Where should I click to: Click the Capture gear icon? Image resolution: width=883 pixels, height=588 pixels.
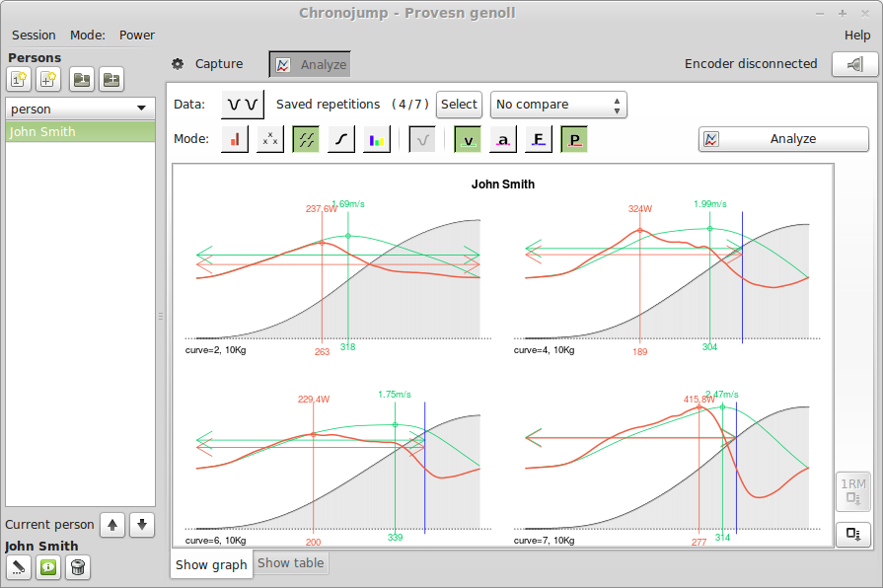point(178,64)
